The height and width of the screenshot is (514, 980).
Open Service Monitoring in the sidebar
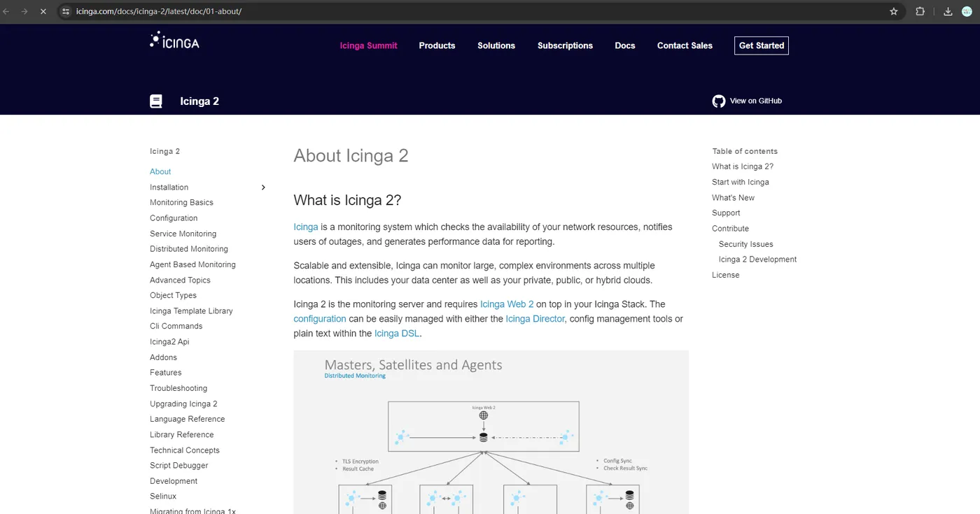click(183, 234)
